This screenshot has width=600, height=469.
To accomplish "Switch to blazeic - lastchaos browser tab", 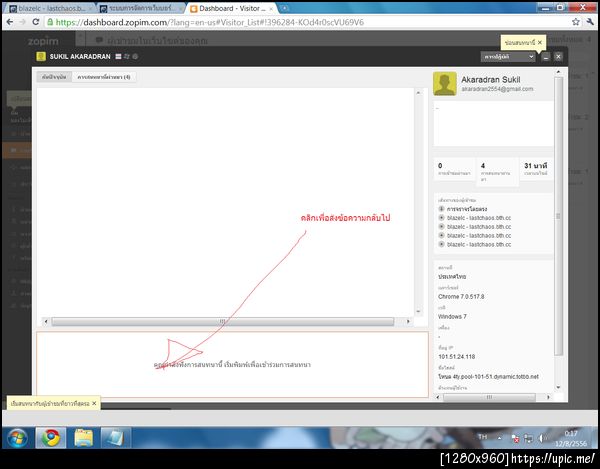I will point(50,8).
